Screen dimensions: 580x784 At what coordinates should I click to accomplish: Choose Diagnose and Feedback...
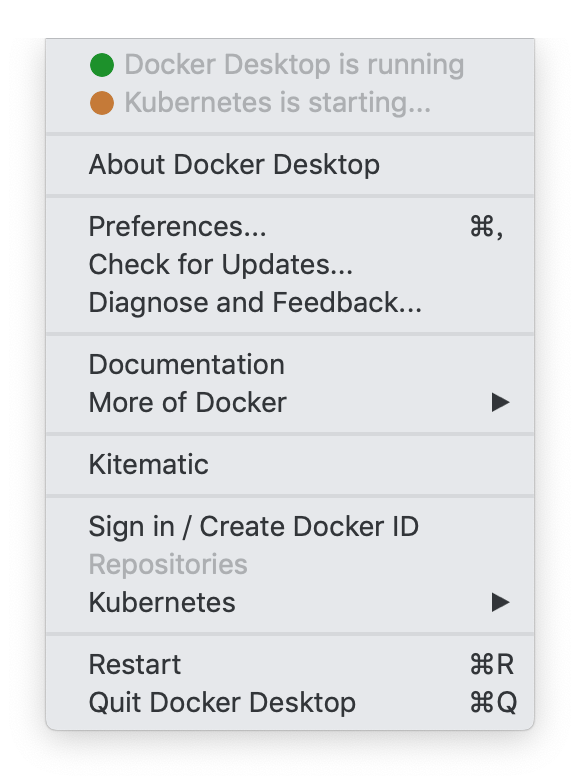(x=290, y=302)
